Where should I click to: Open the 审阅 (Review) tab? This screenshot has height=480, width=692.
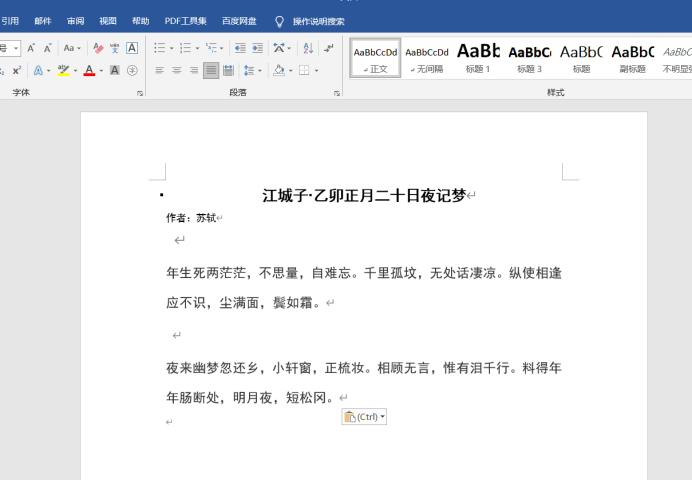[x=75, y=21]
